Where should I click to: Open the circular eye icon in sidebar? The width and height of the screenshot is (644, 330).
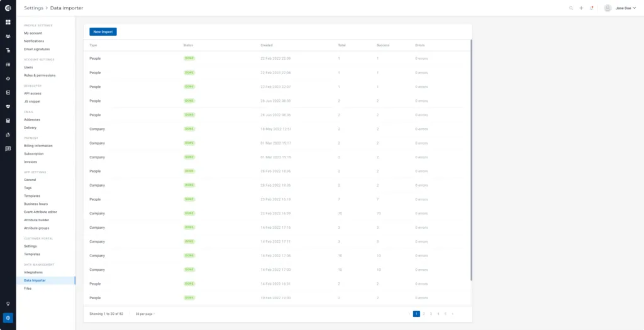[x=8, y=79]
